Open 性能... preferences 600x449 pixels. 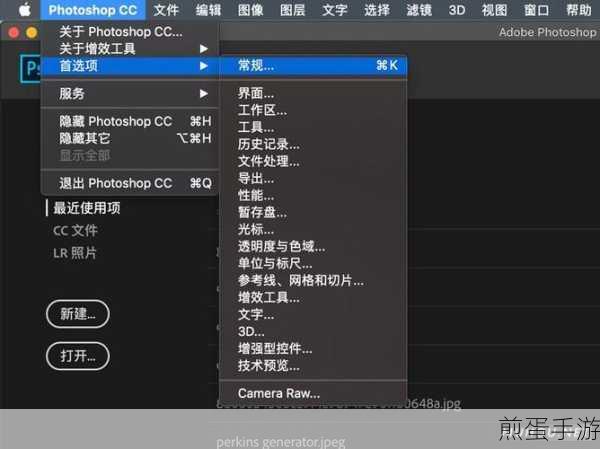[313, 195]
